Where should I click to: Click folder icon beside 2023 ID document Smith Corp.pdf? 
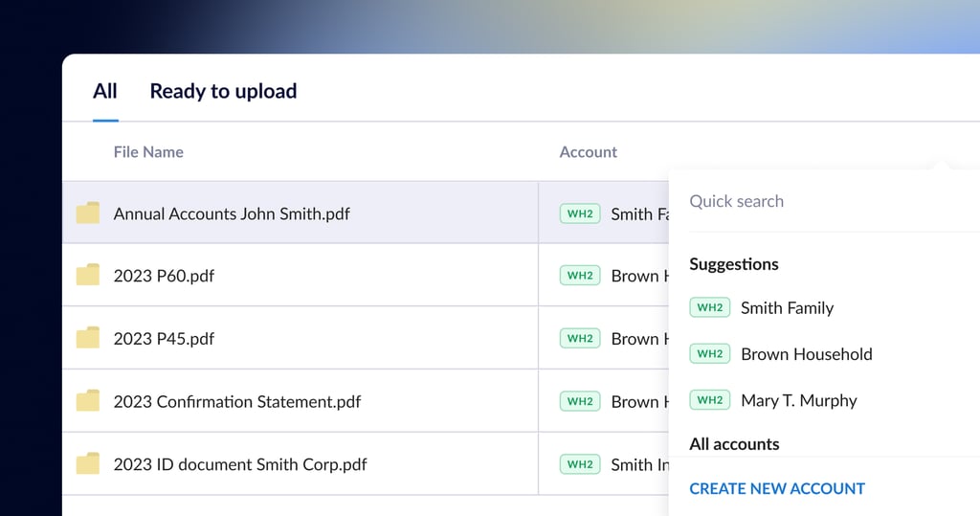(x=88, y=464)
